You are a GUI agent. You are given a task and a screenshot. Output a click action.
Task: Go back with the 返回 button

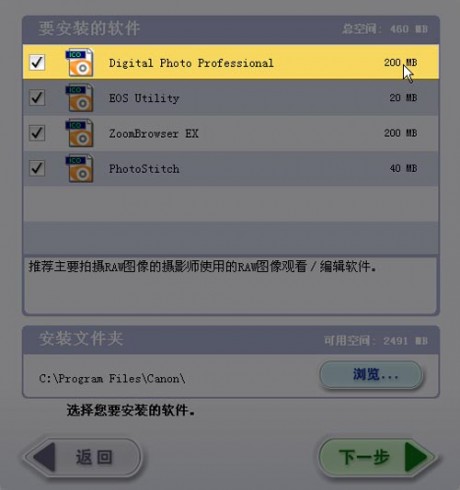point(83,457)
